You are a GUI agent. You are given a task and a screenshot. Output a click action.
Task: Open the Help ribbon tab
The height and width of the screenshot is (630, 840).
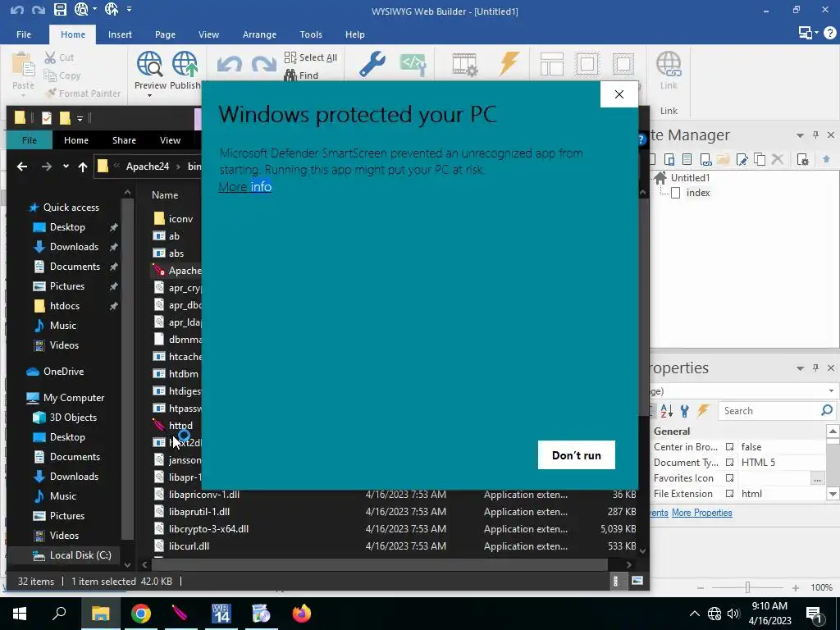pyautogui.click(x=354, y=34)
